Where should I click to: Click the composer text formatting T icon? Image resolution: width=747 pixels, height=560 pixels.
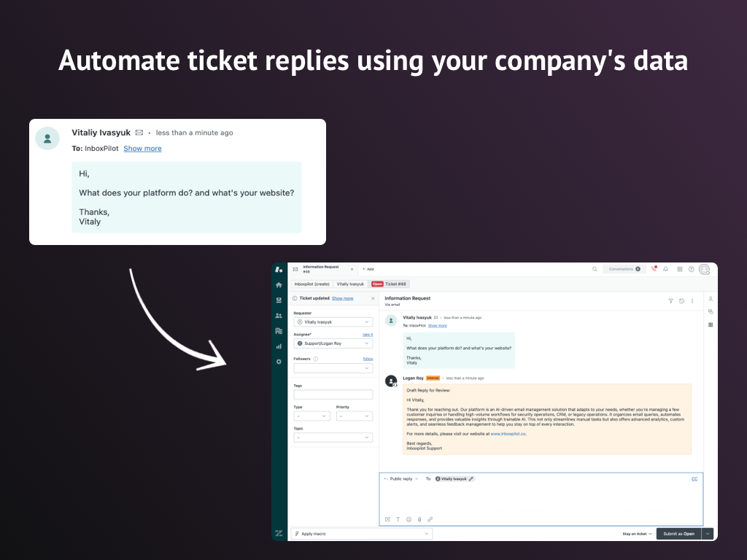pos(398,519)
